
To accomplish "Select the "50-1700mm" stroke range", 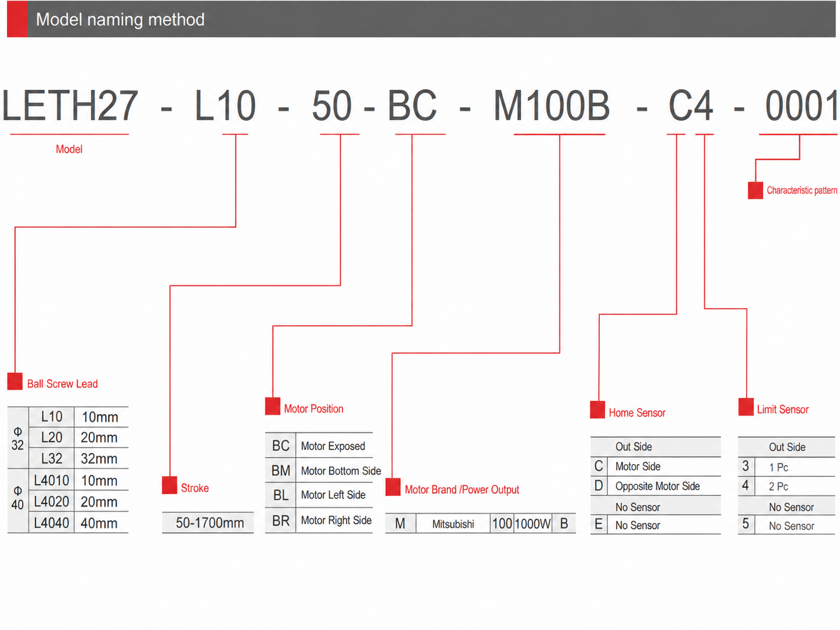I will pyautogui.click(x=210, y=523).
